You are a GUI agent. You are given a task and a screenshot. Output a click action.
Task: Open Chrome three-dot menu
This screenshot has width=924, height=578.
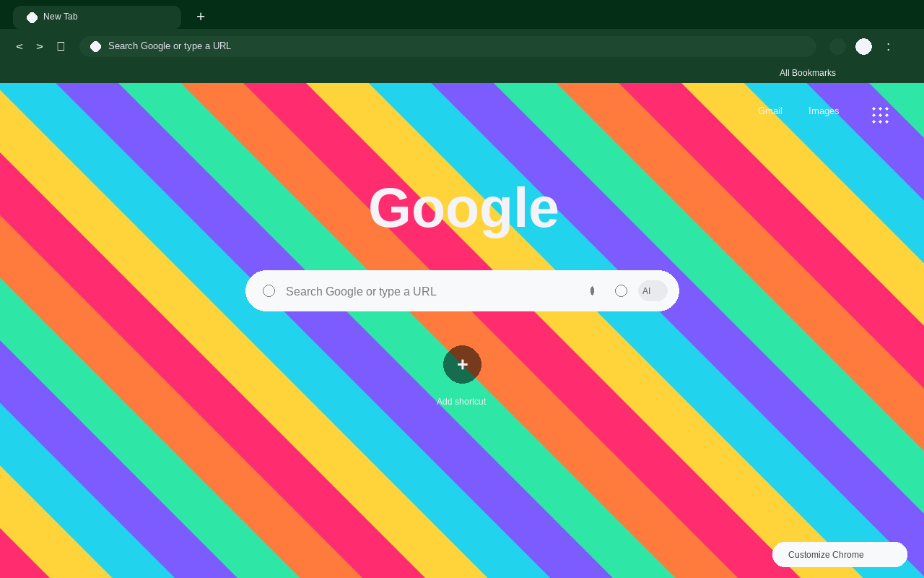pos(889,46)
